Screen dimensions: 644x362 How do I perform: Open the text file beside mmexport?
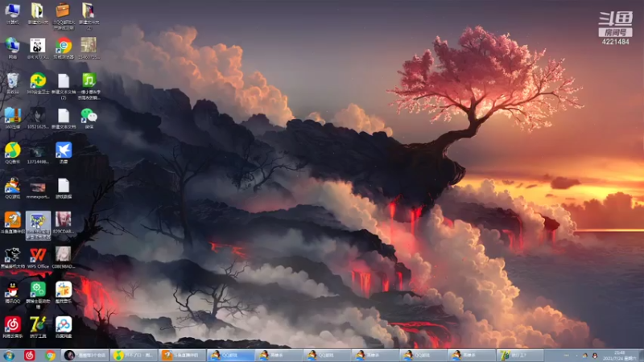tap(64, 188)
